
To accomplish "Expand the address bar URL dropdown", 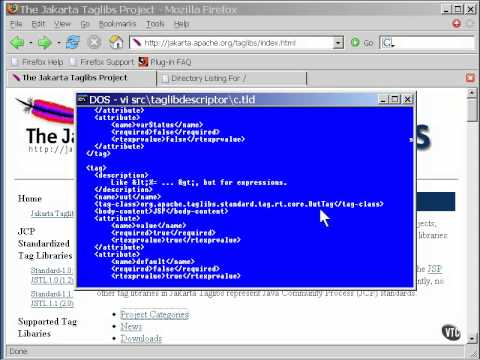I will click(x=338, y=43).
